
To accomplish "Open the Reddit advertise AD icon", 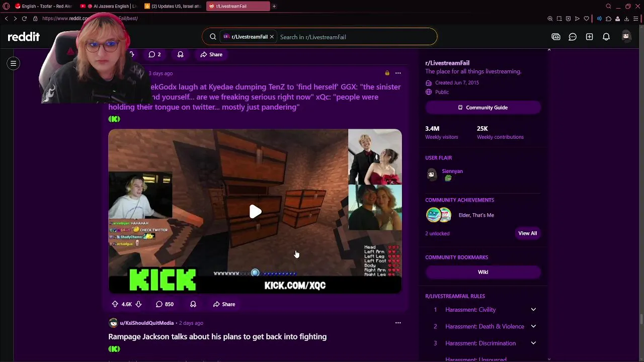I will (556, 37).
